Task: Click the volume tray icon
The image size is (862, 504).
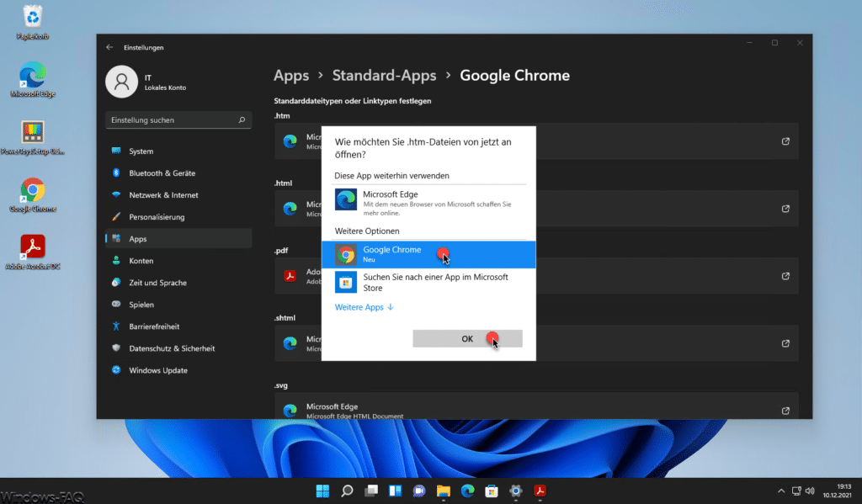Action: click(x=810, y=491)
